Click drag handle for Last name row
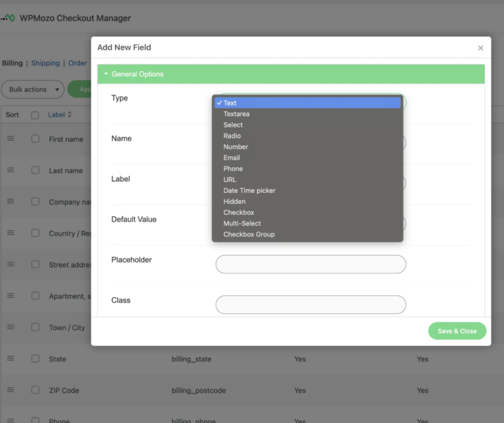The height and width of the screenshot is (423, 504). coord(10,170)
